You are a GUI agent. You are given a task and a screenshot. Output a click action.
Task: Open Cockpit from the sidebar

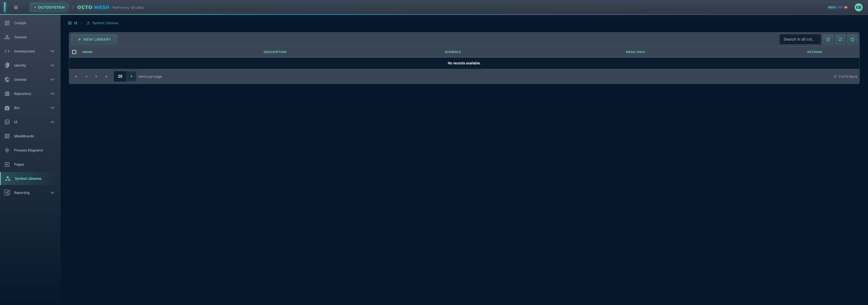[x=20, y=23]
